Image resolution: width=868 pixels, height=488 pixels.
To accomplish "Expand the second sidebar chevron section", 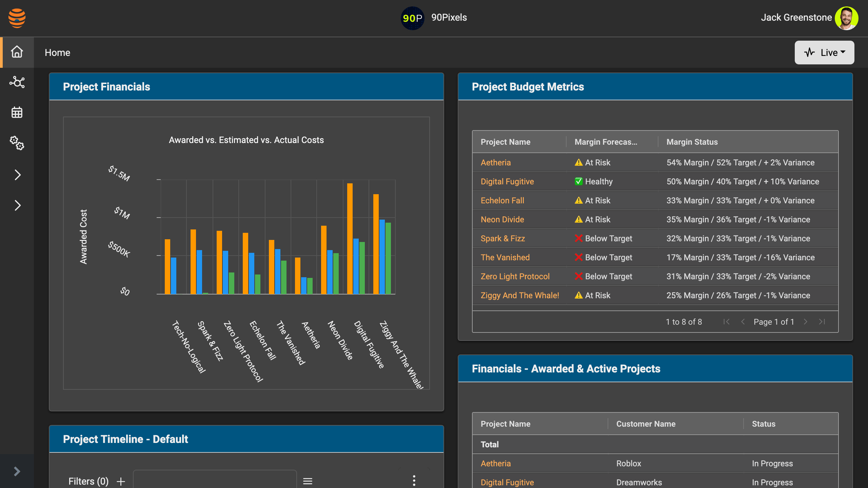I will click(x=18, y=205).
